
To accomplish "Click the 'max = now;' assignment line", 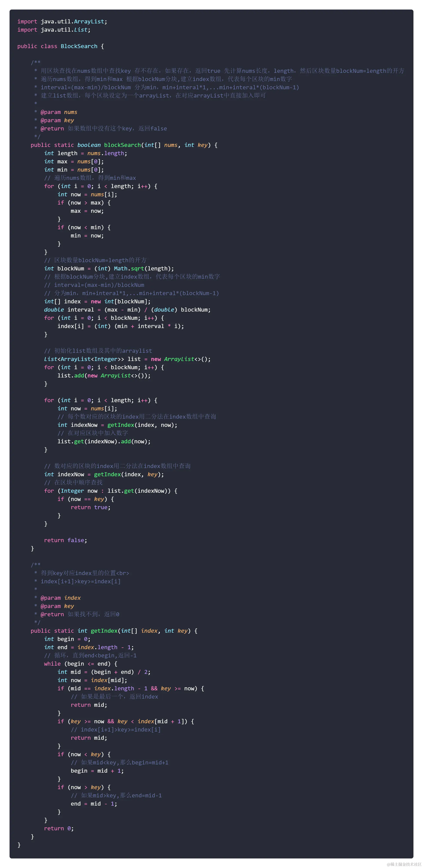I will [x=87, y=211].
